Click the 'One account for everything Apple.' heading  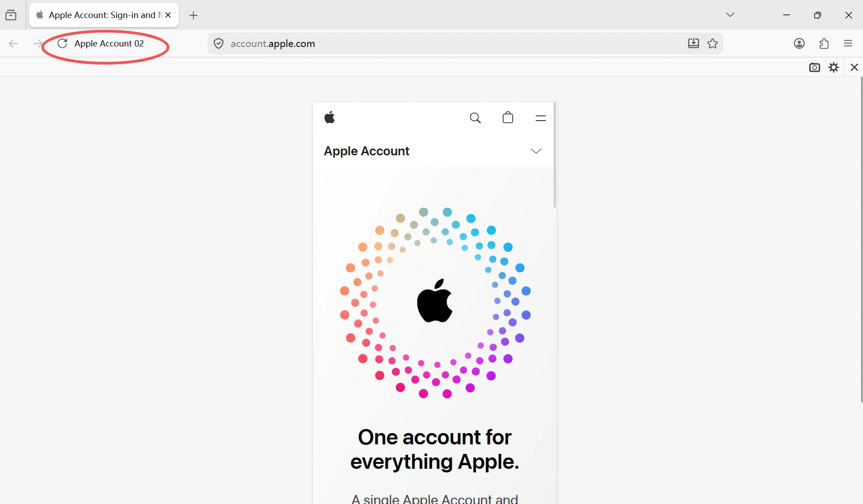click(435, 449)
